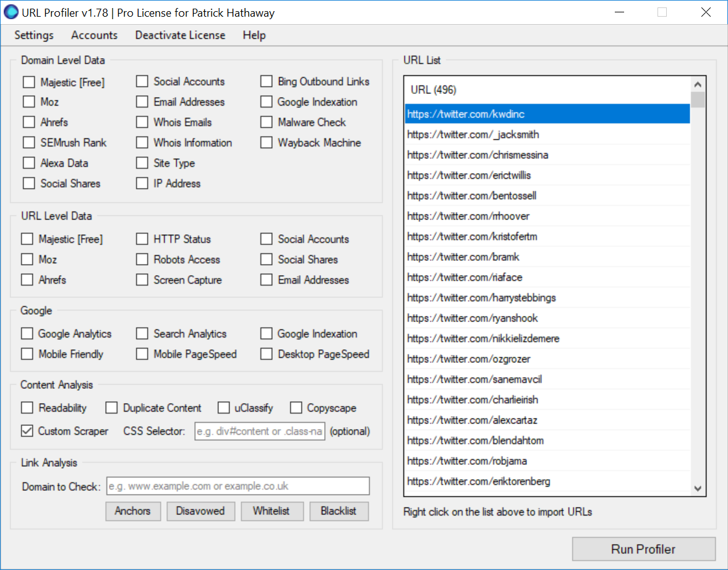Click the Domain to Check input field
728x570 pixels.
pos(237,486)
